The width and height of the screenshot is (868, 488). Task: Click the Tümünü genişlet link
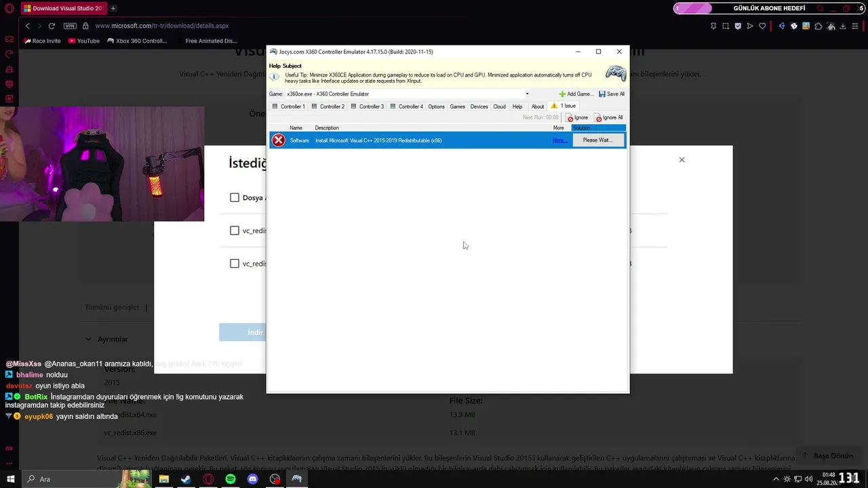[112, 307]
